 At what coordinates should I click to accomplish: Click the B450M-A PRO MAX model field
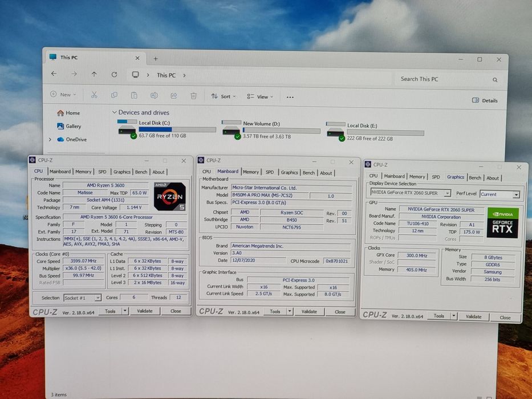tap(269, 196)
